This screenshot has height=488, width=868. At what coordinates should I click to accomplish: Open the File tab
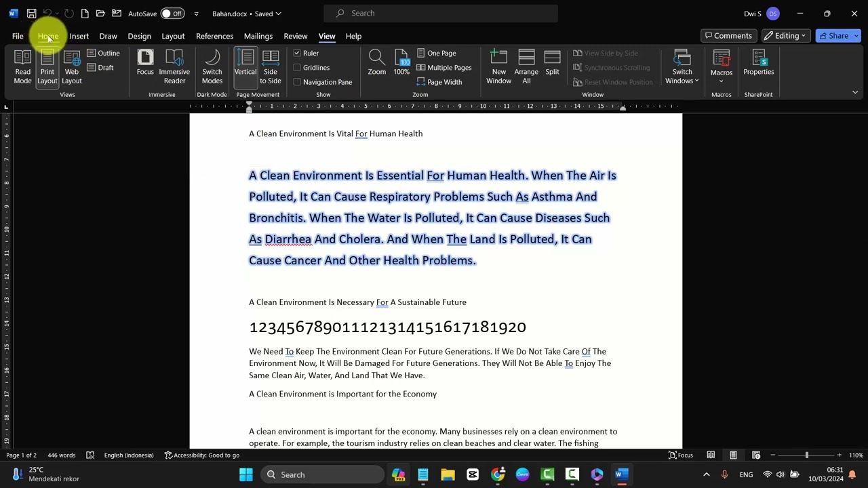(x=18, y=36)
